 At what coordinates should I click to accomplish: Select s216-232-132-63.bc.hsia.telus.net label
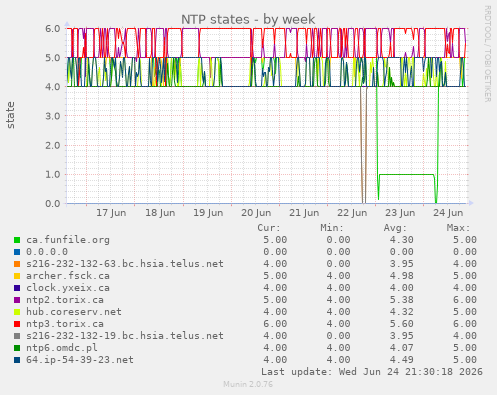pyautogui.click(x=125, y=264)
